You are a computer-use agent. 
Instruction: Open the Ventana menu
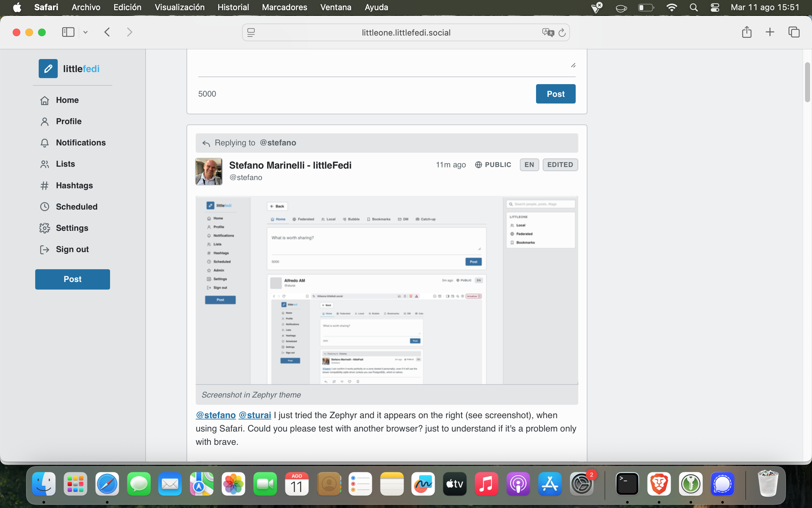(x=336, y=7)
